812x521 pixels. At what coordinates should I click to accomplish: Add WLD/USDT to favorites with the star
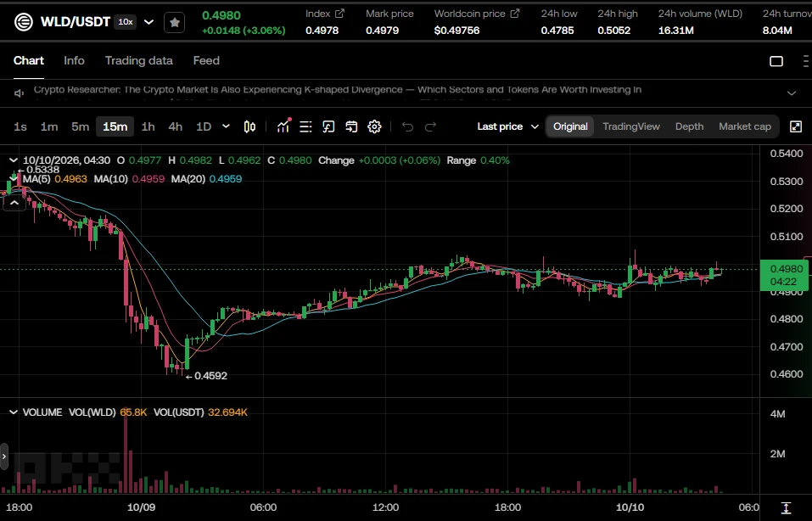click(175, 22)
